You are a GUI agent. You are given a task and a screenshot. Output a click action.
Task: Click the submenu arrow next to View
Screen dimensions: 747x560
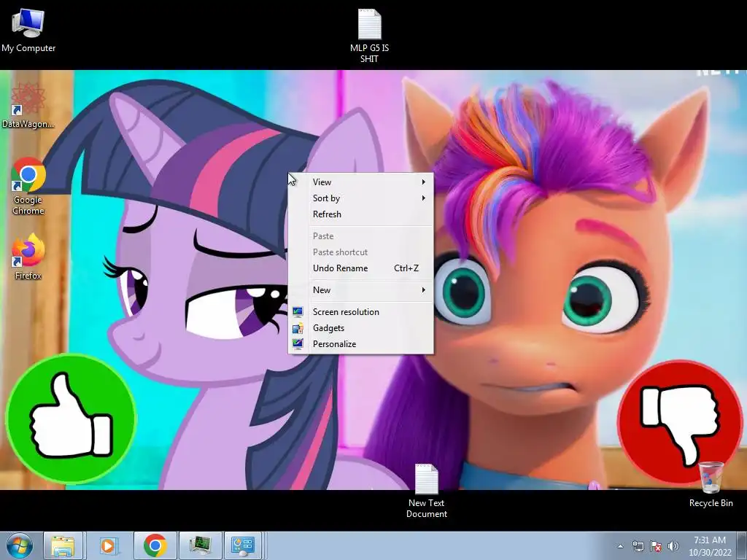click(423, 182)
